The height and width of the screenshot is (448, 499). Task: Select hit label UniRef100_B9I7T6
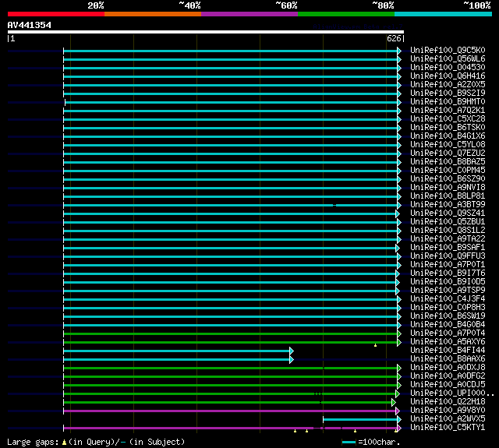coord(448,273)
